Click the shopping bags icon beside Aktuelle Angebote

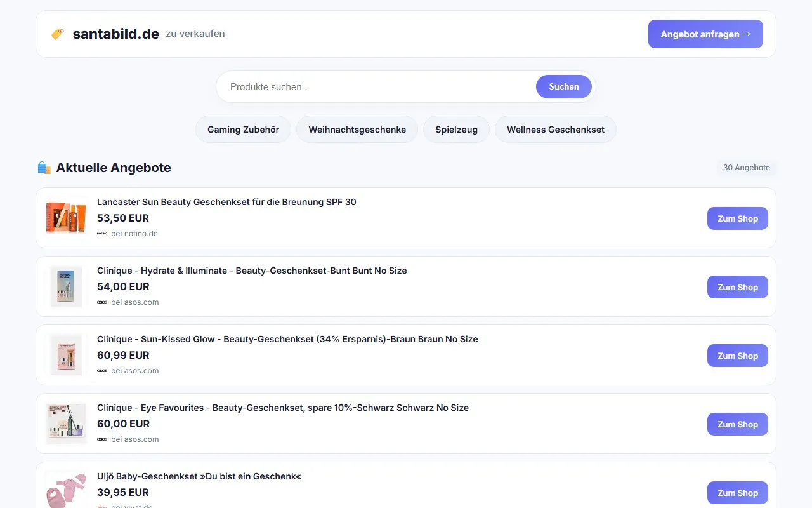tap(44, 168)
